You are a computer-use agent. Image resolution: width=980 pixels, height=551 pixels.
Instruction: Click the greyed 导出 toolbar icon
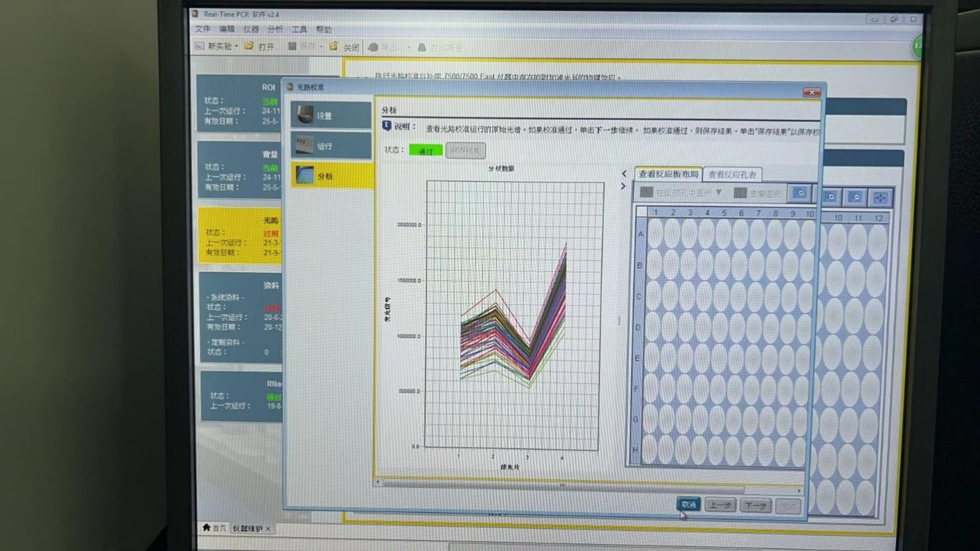374,47
